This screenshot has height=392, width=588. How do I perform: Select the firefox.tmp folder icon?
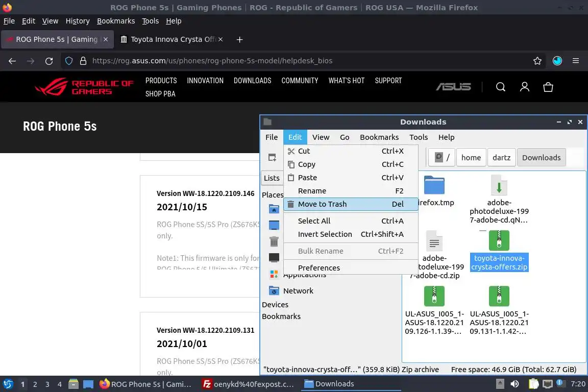coord(434,185)
